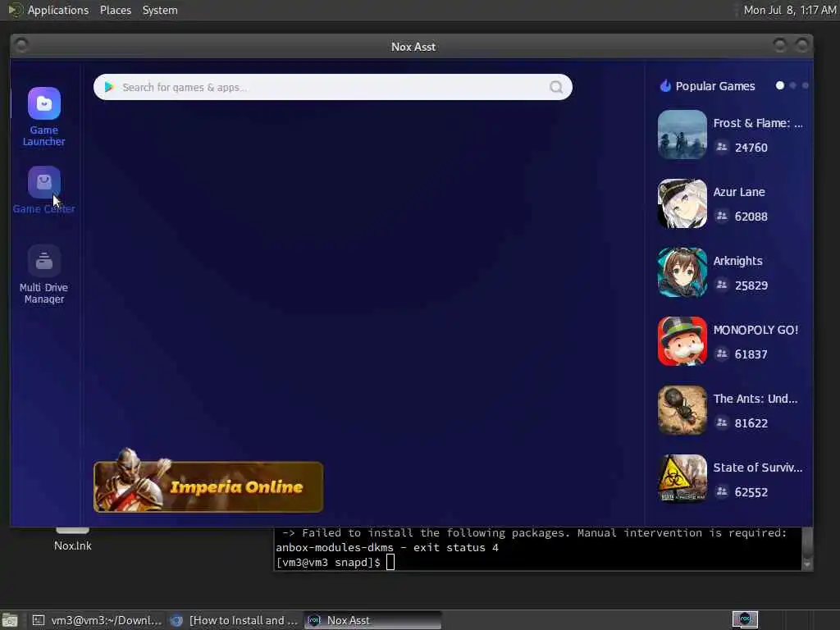840x630 pixels.
Task: Open the Places menu
Action: point(115,10)
